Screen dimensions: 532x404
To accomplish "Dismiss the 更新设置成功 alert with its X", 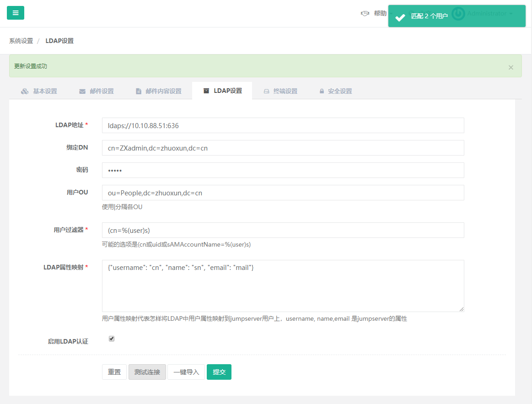I will point(511,67).
